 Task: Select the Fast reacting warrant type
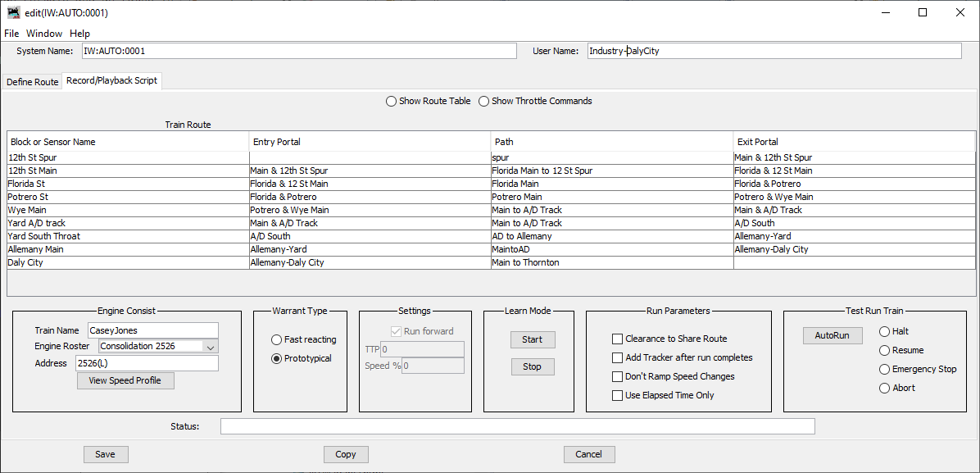(x=276, y=339)
